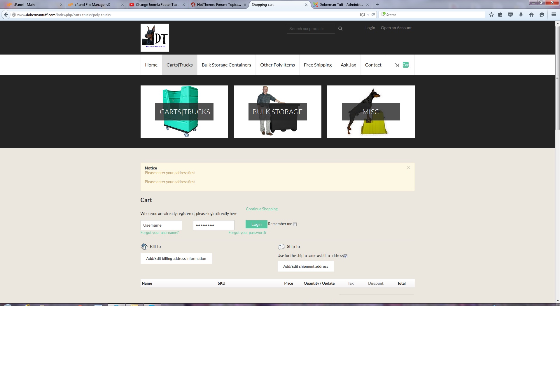Image resolution: width=560 pixels, height=392 pixels.
Task: Close the HotThemes Forum tab
Action: click(x=245, y=5)
